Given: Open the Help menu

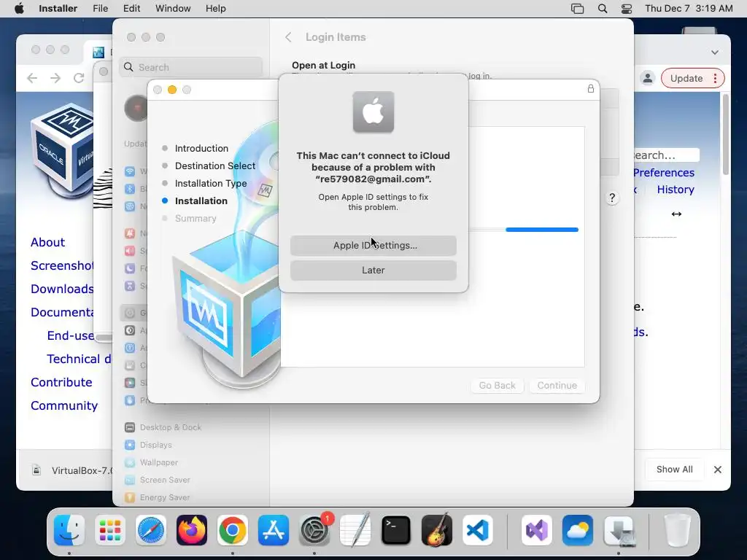Looking at the screenshot, I should click(215, 9).
